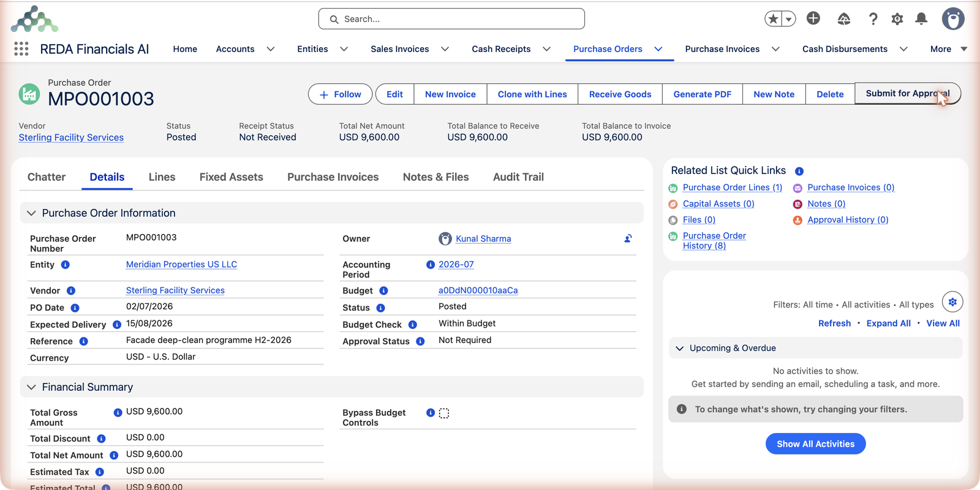980x490 pixels.
Task: Open the user profile avatar
Action: [953, 19]
